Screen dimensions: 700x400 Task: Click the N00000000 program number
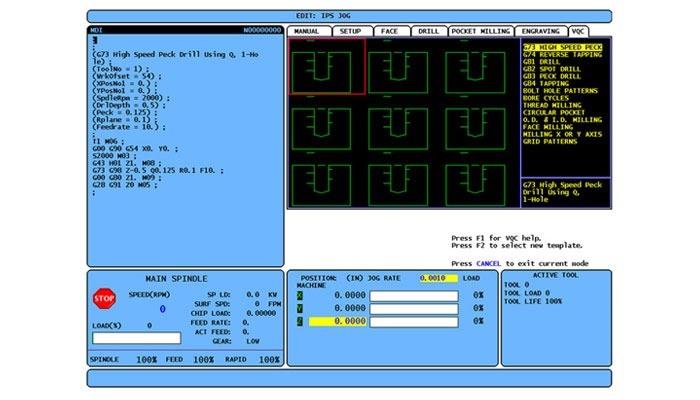[x=262, y=30]
